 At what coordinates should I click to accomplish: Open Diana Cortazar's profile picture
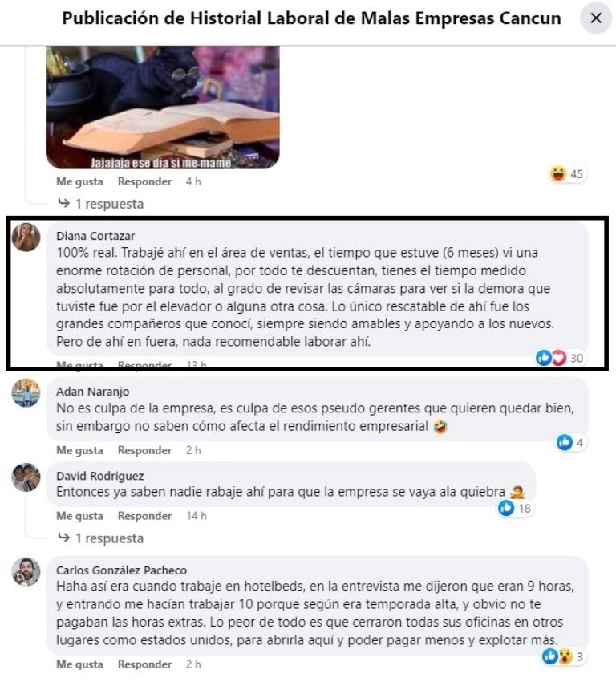26,237
